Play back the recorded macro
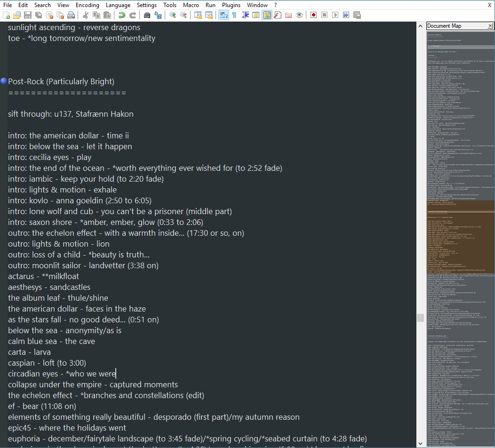The height and width of the screenshot is (448, 495). (335, 15)
